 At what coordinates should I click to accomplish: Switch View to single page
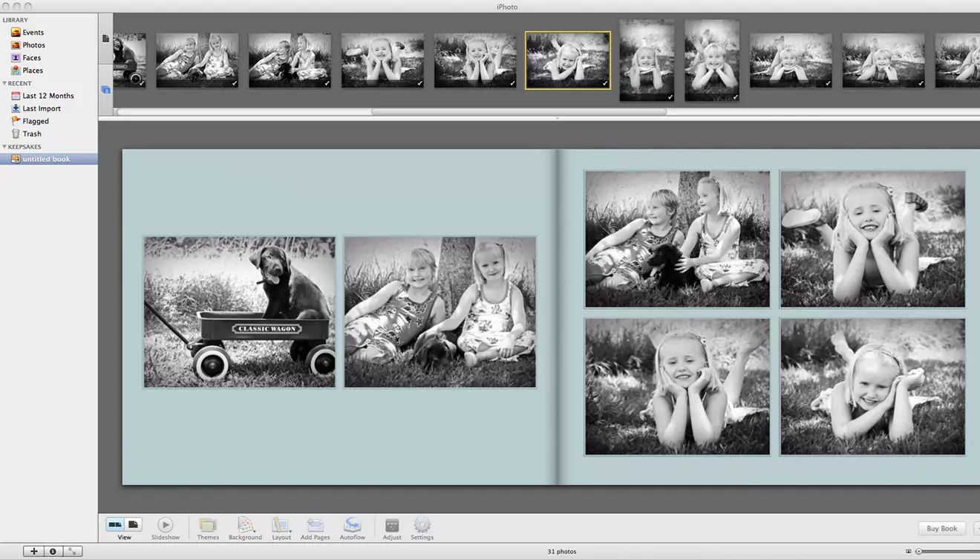[x=133, y=524]
